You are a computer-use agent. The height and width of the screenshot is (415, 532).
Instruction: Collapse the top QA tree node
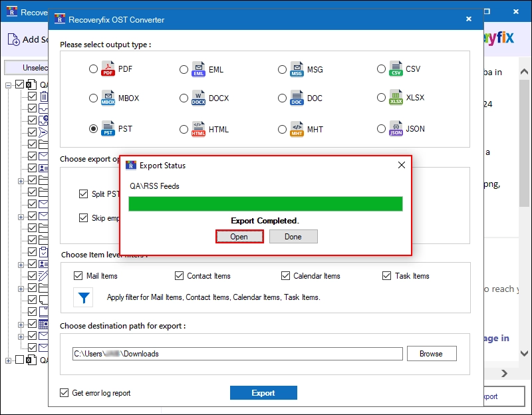click(8, 85)
